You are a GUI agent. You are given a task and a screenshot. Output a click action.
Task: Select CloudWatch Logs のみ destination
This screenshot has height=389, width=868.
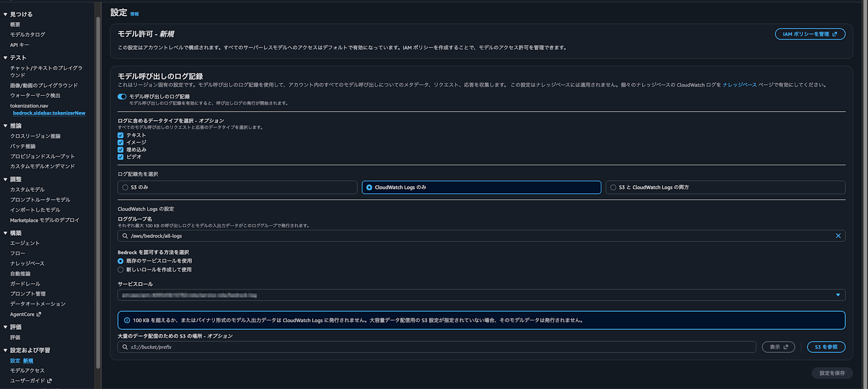[481, 187]
